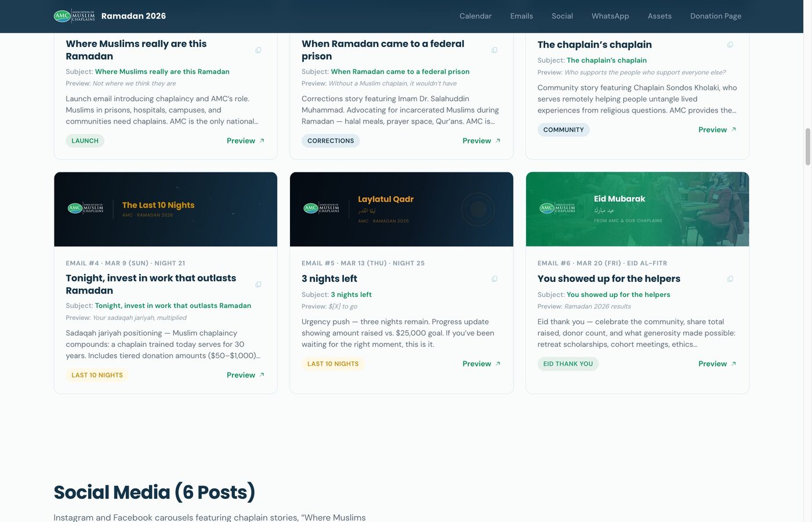Click preview text 'Your sadaqah jariyah, multiplied'
Screen dimensions: 812x522
pos(140,318)
